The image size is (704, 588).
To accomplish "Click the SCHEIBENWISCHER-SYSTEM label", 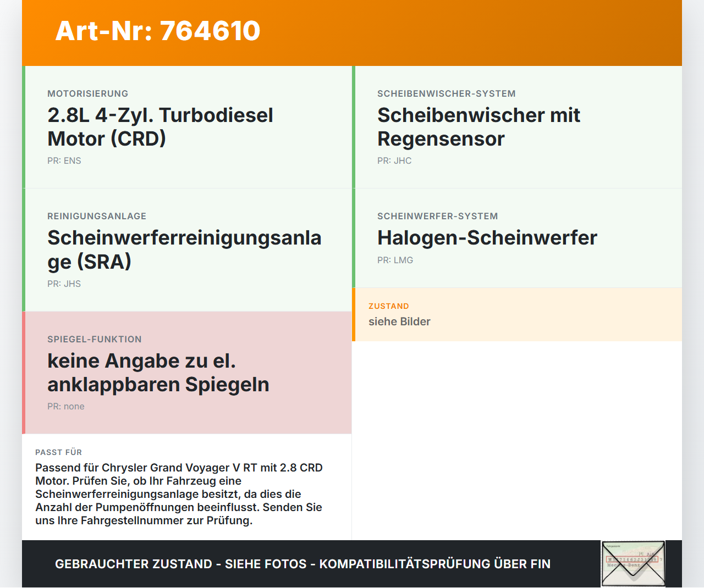I will [x=447, y=93].
